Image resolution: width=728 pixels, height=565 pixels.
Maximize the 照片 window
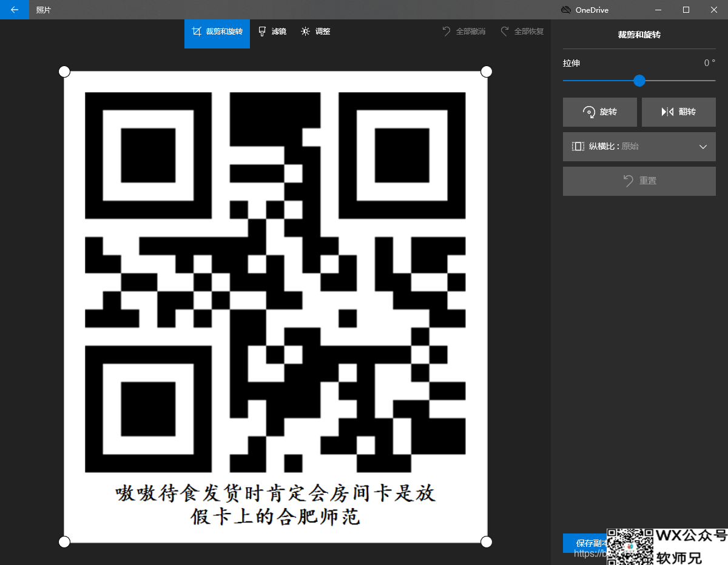coord(686,10)
